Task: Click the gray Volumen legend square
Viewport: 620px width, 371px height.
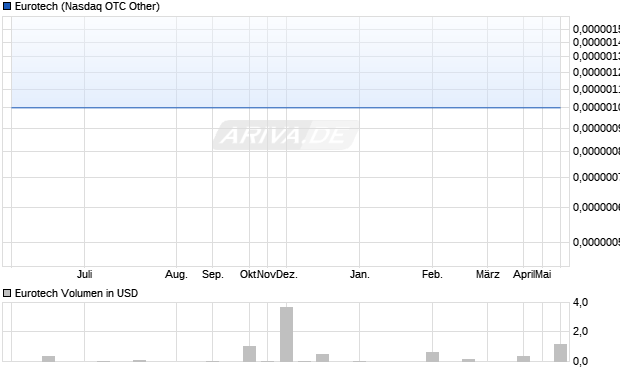Action: pos(7,293)
